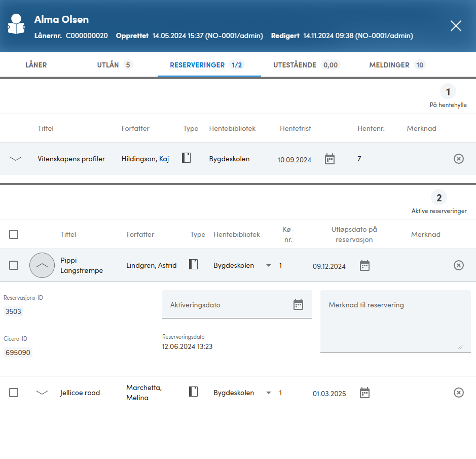
Task: Click the Utløpsdato på reservasjon column header
Action: coord(354,234)
